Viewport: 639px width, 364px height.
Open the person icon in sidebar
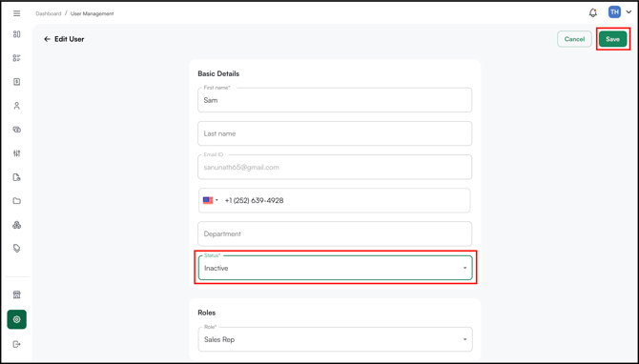(17, 106)
